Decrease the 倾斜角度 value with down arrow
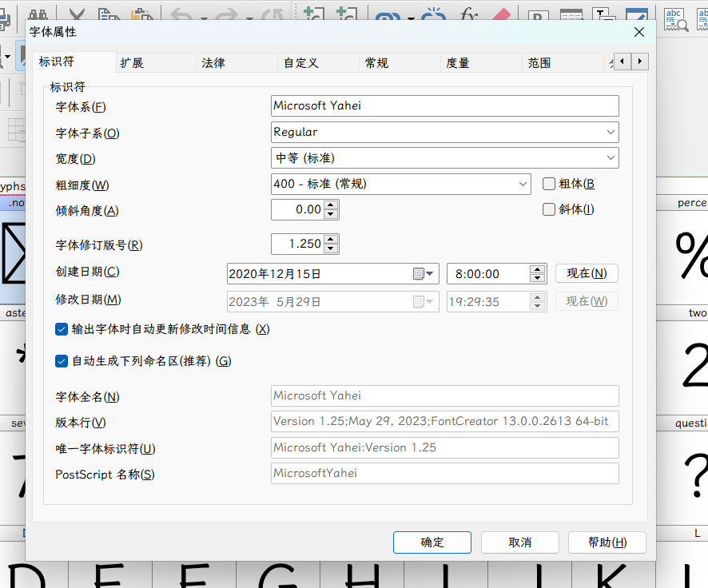The image size is (708, 588). (x=331, y=214)
